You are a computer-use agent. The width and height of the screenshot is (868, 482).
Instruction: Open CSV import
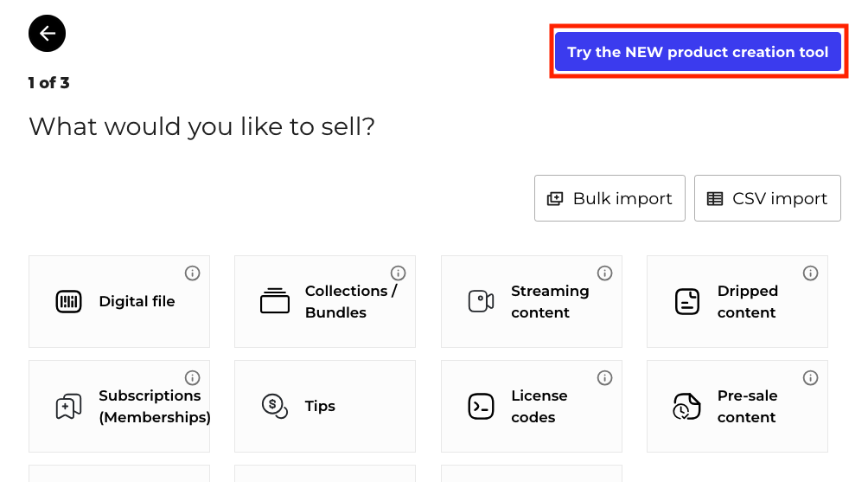pos(767,198)
